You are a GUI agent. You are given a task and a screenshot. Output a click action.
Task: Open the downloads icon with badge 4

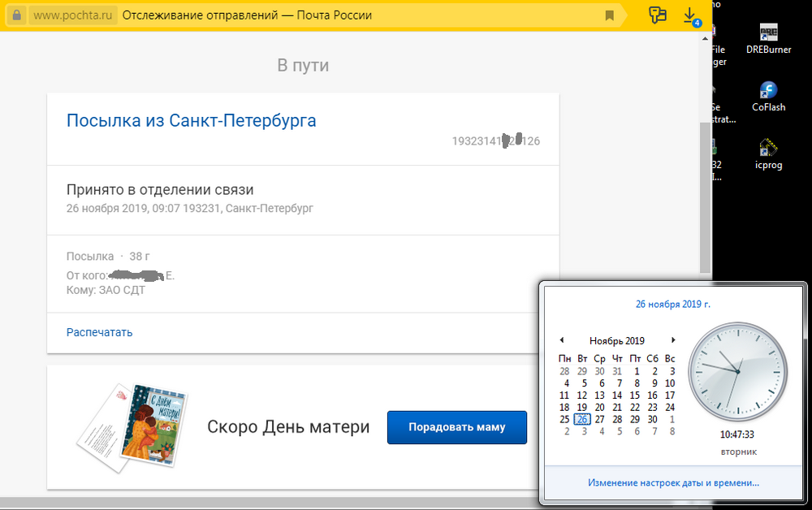click(x=691, y=16)
